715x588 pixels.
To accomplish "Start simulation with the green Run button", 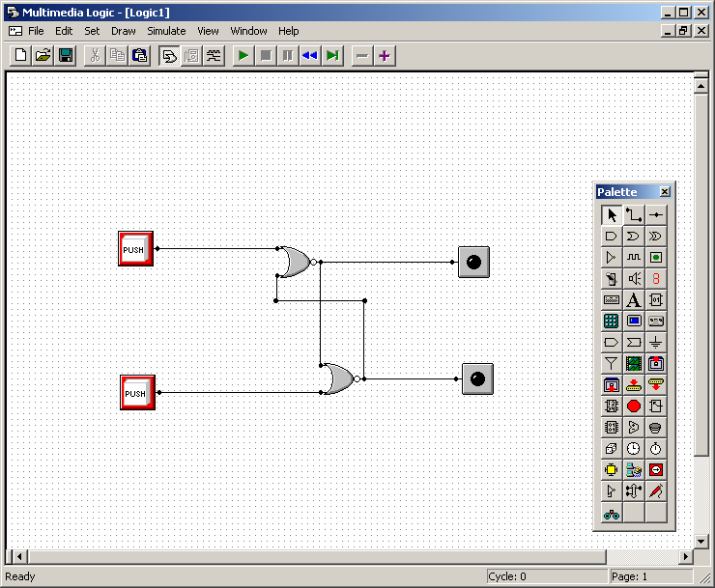I will (243, 55).
